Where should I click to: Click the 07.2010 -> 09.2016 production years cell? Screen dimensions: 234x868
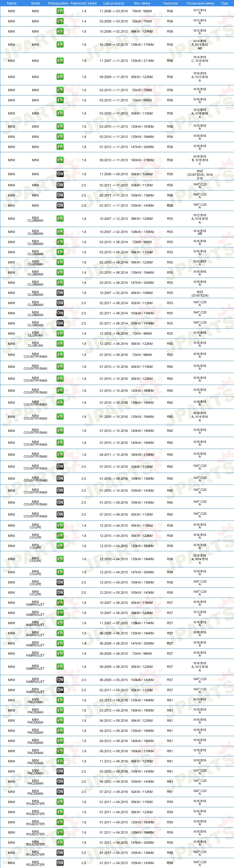(x=114, y=514)
